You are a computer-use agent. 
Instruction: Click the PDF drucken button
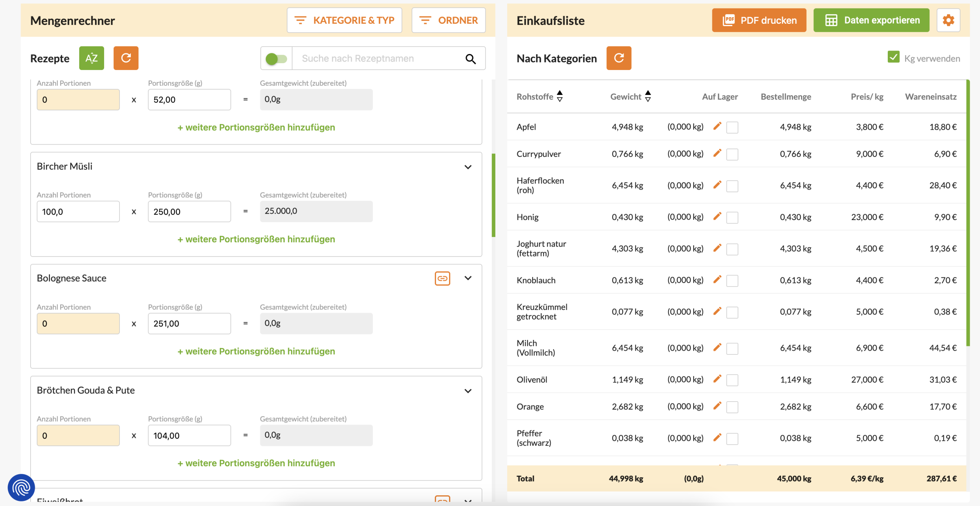click(x=759, y=20)
